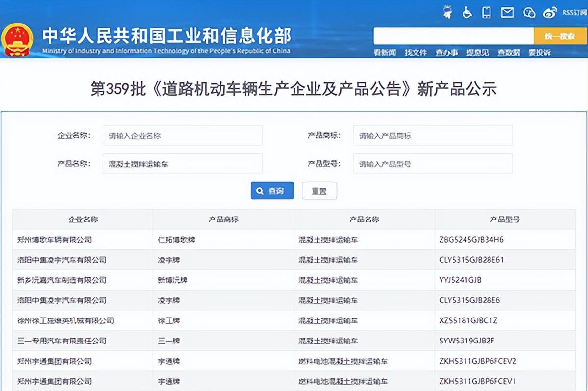Click the robot assistant icon in header
Viewport: 588px width, 391px height.
[x=447, y=13]
